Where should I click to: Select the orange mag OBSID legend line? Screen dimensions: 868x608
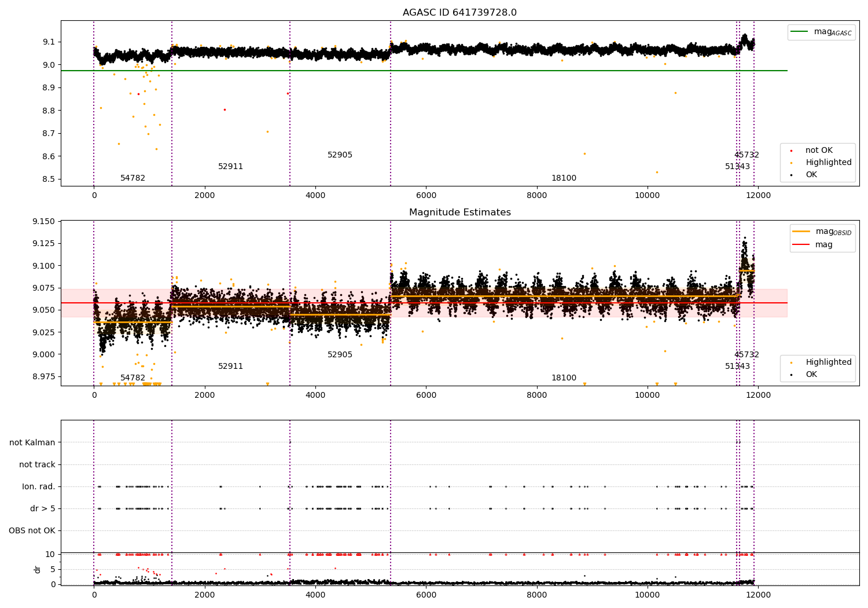(x=822, y=232)
